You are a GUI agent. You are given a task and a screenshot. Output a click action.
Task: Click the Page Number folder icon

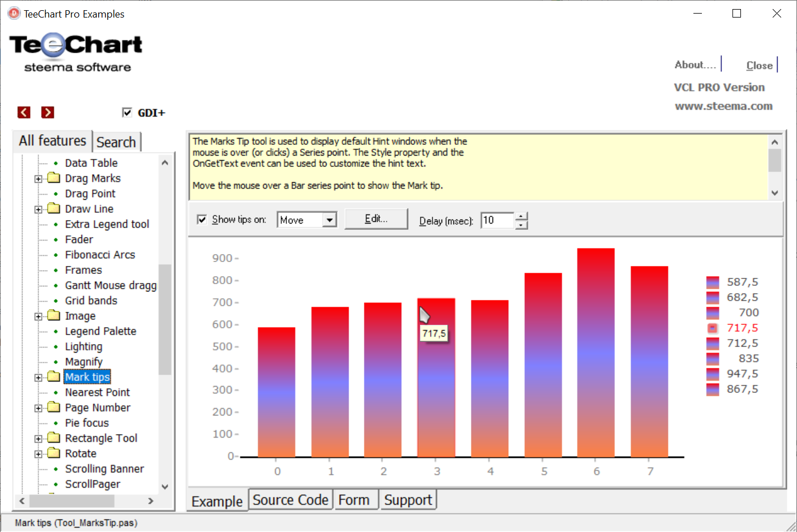click(x=54, y=407)
